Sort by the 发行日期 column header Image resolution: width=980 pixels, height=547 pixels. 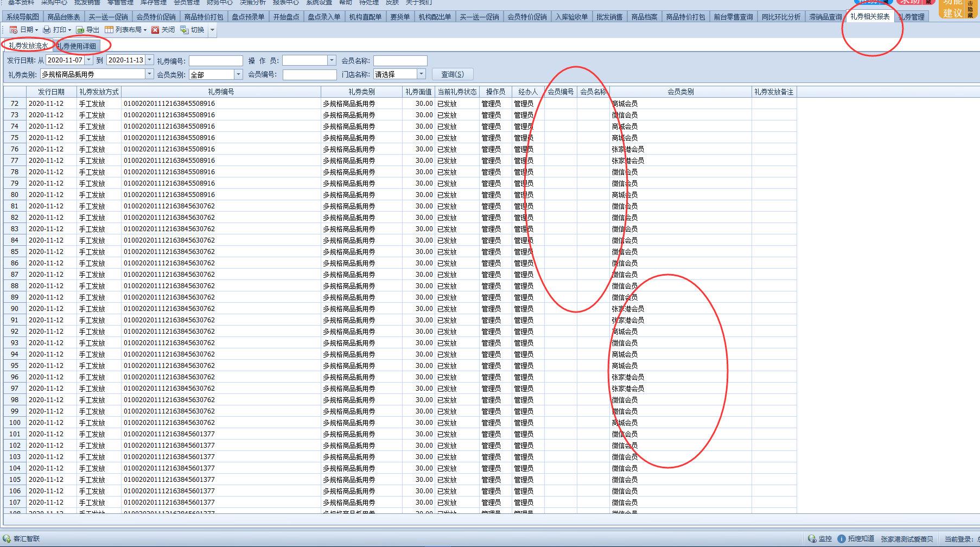click(51, 92)
